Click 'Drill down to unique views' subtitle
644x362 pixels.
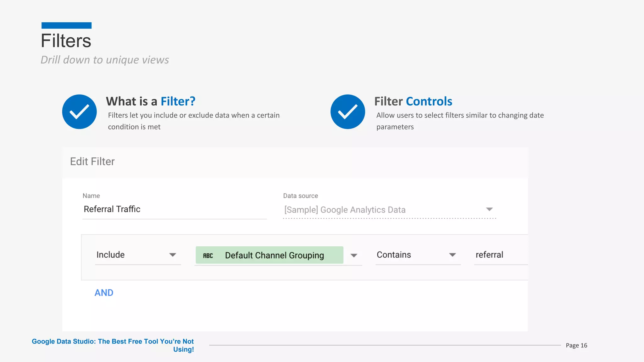[x=105, y=60]
